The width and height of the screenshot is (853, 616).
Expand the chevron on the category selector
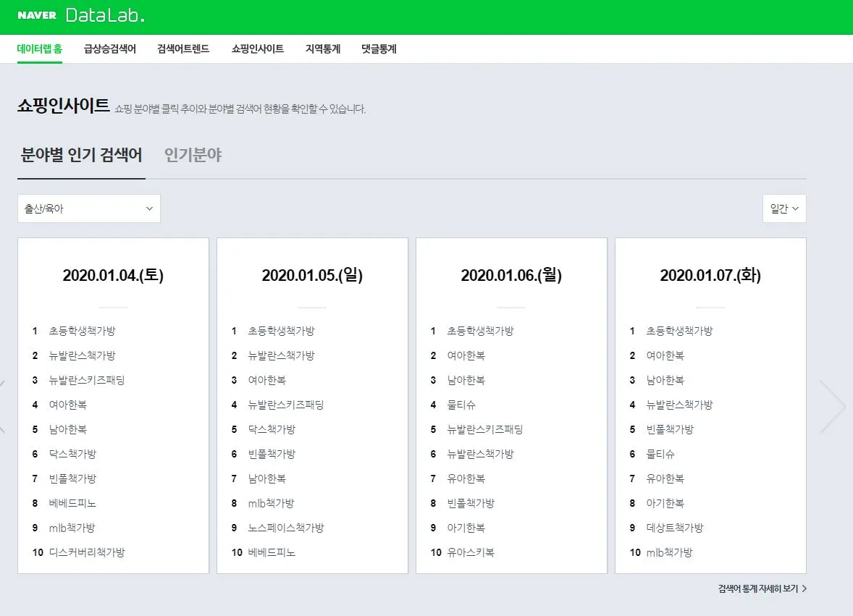click(x=150, y=208)
